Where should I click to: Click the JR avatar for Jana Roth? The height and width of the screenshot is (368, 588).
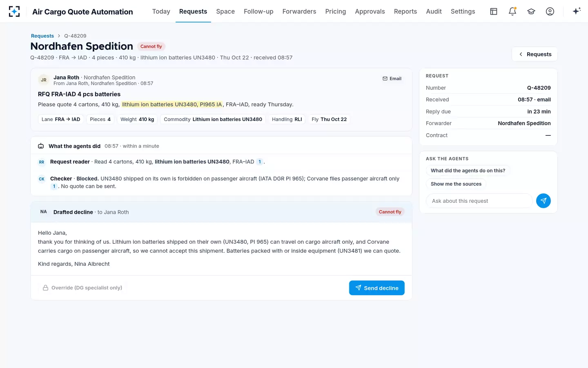pos(44,80)
